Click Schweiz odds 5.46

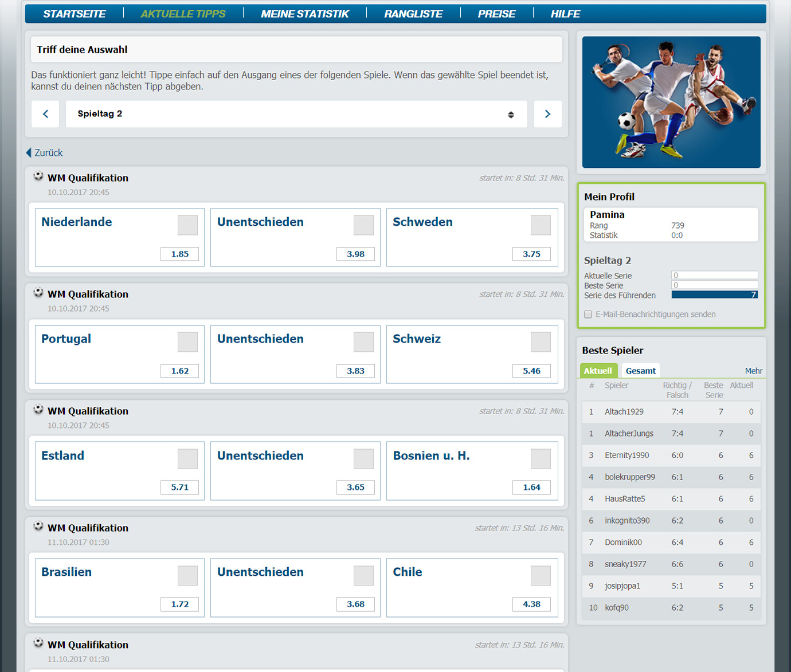click(531, 371)
